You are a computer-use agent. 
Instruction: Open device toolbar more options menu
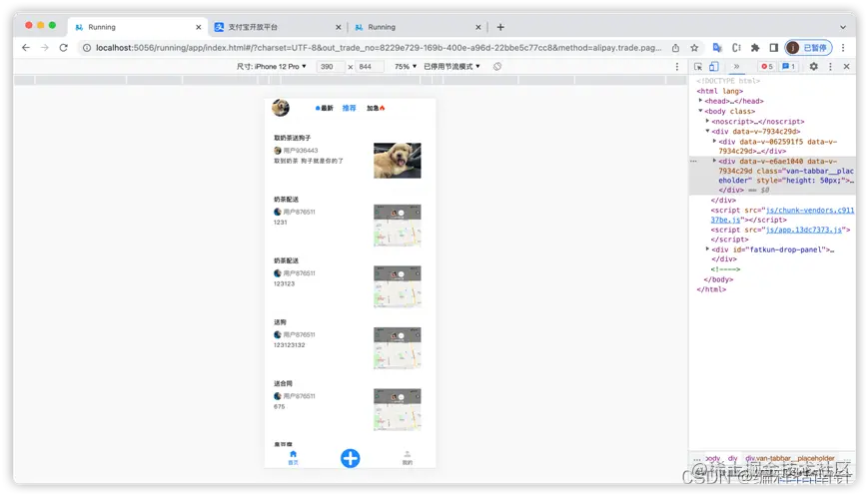[x=677, y=66]
